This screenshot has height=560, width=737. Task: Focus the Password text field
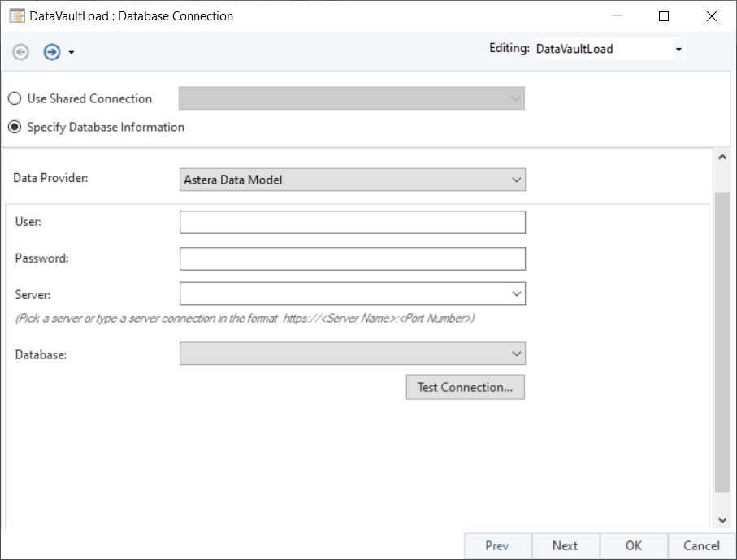pyautogui.click(x=352, y=259)
